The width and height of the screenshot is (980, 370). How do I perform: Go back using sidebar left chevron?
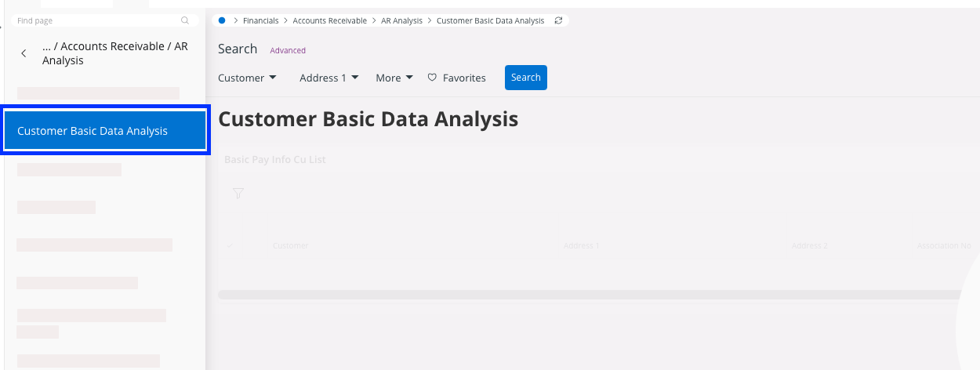pyautogui.click(x=24, y=53)
